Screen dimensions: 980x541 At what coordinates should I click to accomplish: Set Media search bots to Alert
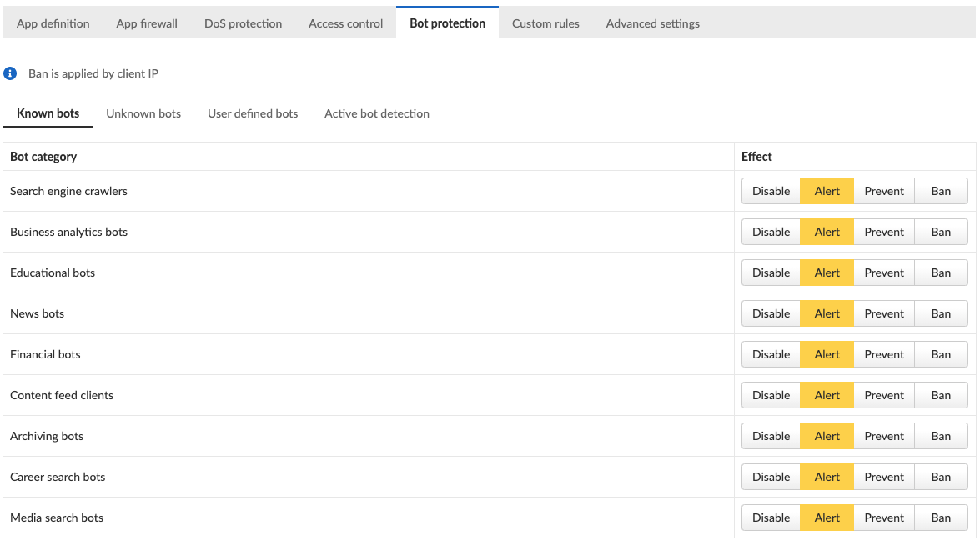[827, 518]
